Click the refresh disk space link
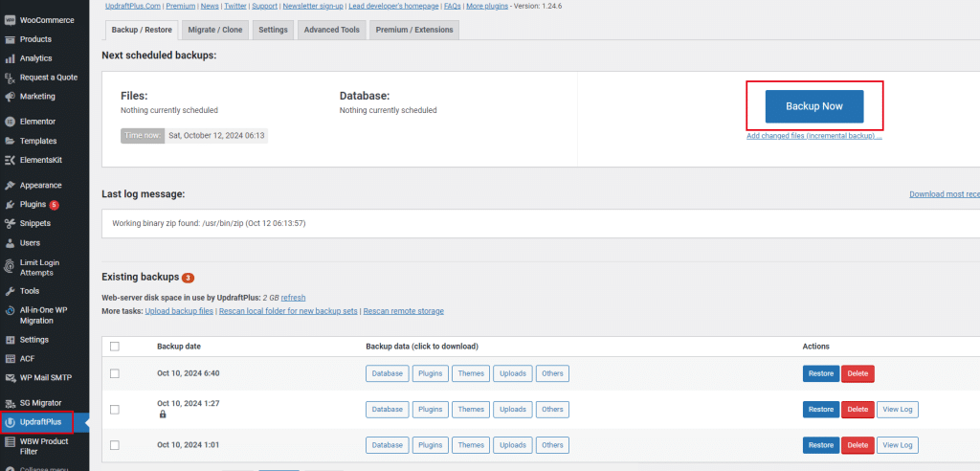980x471 pixels. tap(293, 298)
